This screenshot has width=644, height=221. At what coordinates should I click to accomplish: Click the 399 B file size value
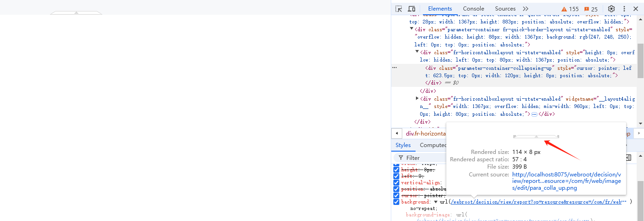click(x=520, y=167)
